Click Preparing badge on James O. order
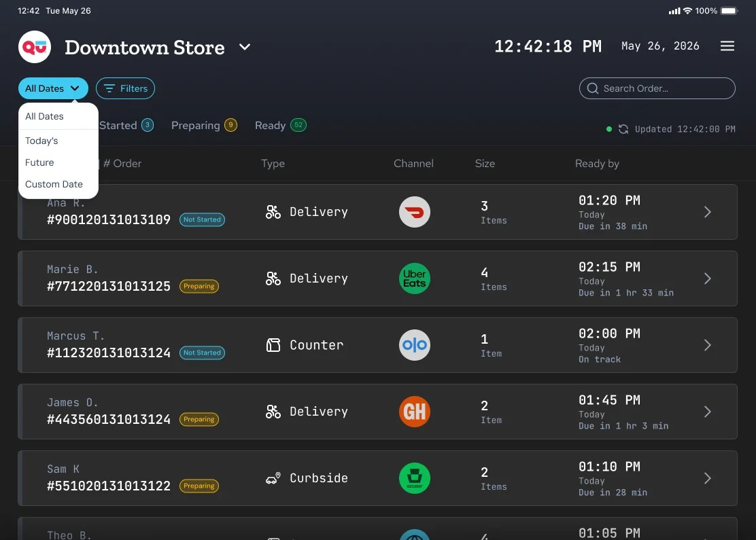 (199, 419)
